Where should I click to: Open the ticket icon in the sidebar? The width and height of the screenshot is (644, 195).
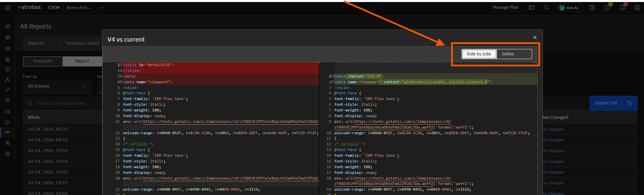click(7, 111)
